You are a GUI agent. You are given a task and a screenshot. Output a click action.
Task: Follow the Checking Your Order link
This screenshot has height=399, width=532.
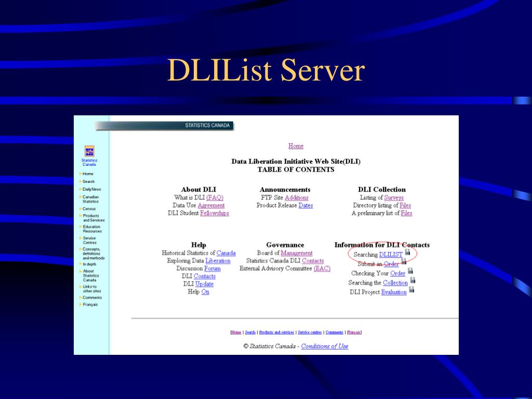397,273
